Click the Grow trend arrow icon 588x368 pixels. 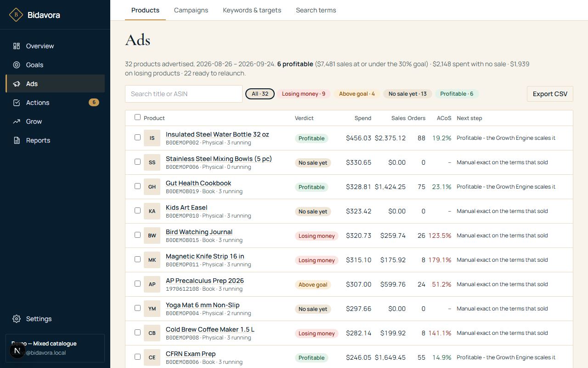point(17,121)
